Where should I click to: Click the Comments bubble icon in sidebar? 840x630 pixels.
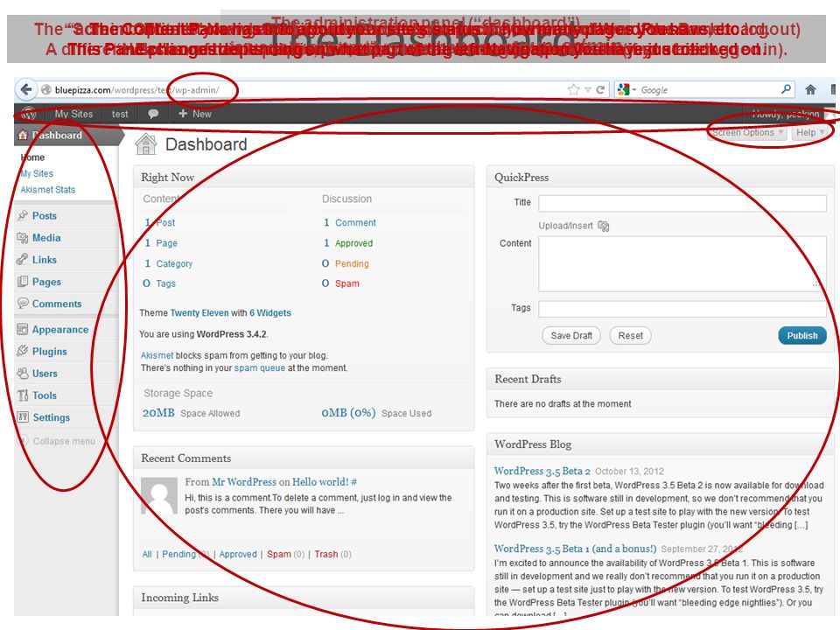point(23,304)
